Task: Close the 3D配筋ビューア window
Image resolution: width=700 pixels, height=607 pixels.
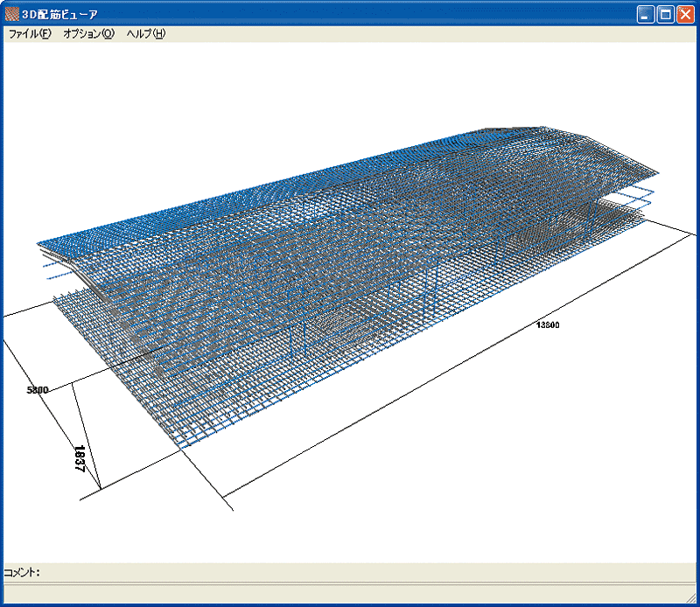Action: (685, 15)
